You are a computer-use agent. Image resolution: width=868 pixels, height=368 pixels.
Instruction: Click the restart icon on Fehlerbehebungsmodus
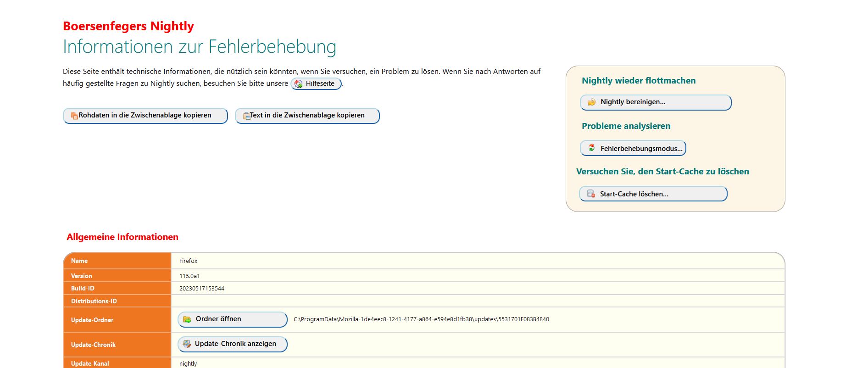[x=591, y=148]
